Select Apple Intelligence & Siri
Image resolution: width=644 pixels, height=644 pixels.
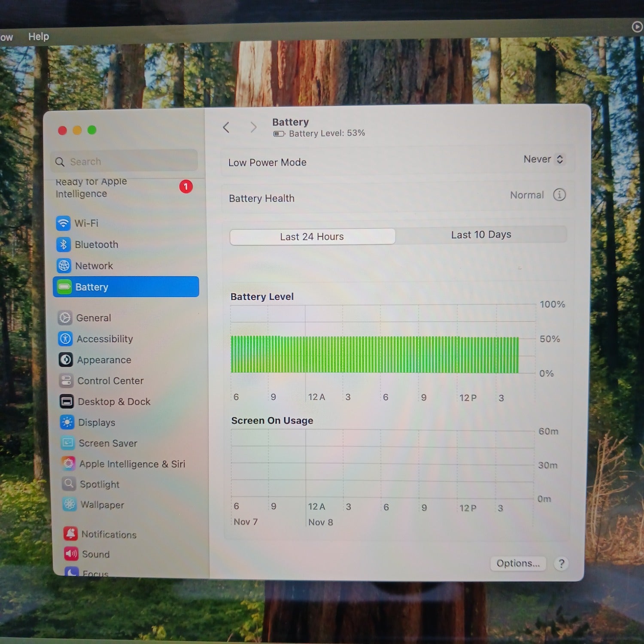(x=132, y=464)
